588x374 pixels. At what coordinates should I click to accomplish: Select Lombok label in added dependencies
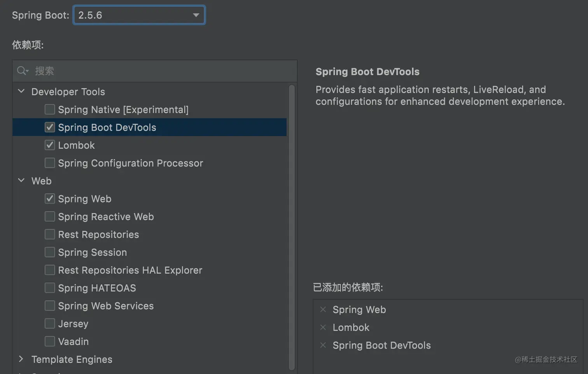coord(351,327)
